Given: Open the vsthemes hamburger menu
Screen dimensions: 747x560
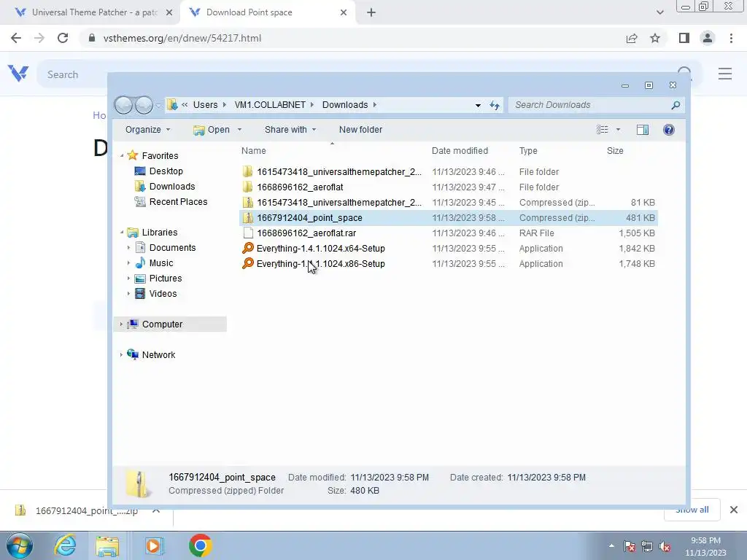Looking at the screenshot, I should pyautogui.click(x=725, y=74).
